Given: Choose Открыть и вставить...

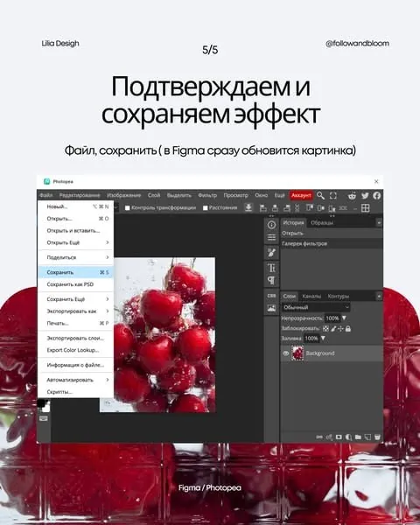Looking at the screenshot, I should pos(76,230).
